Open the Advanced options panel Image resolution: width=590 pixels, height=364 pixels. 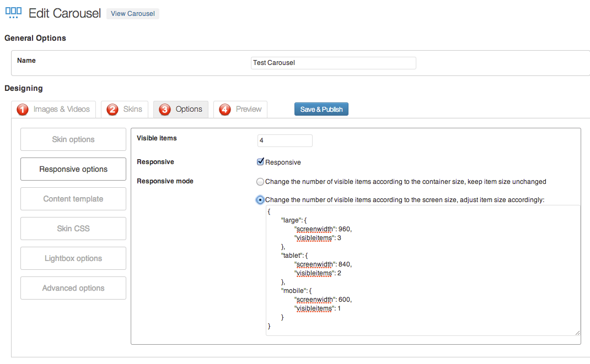[73, 288]
